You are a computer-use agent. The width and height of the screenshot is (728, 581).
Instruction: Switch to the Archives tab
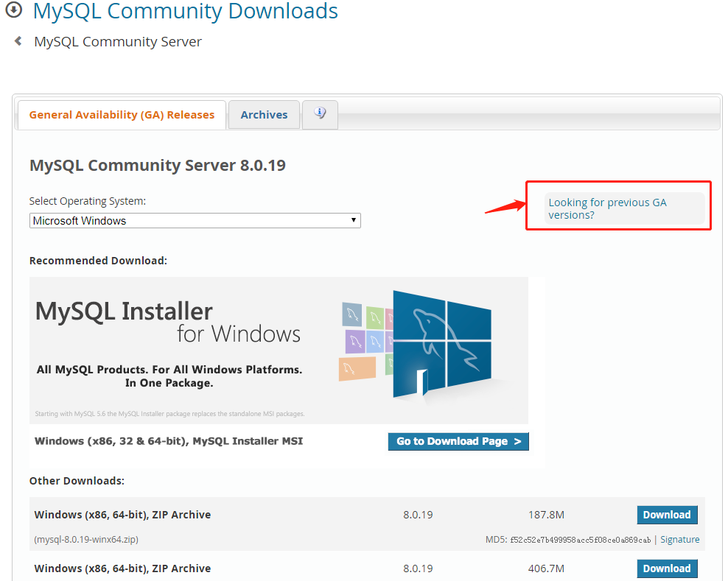264,115
